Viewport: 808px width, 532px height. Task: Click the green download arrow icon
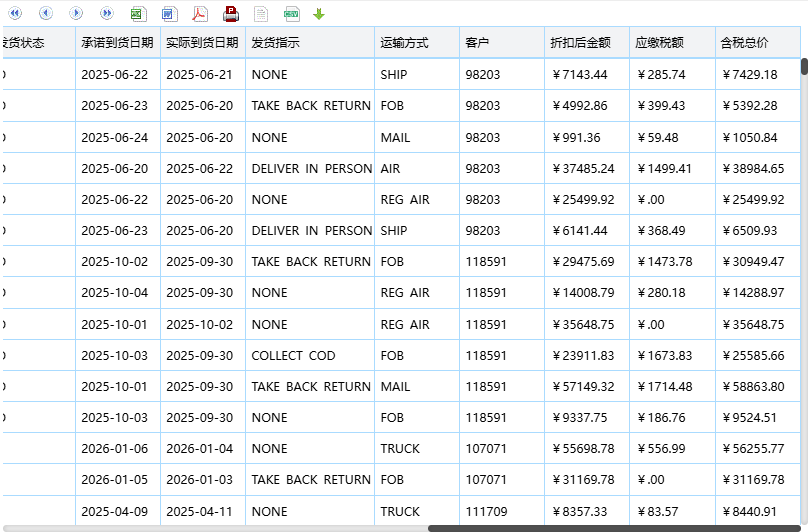[319, 14]
